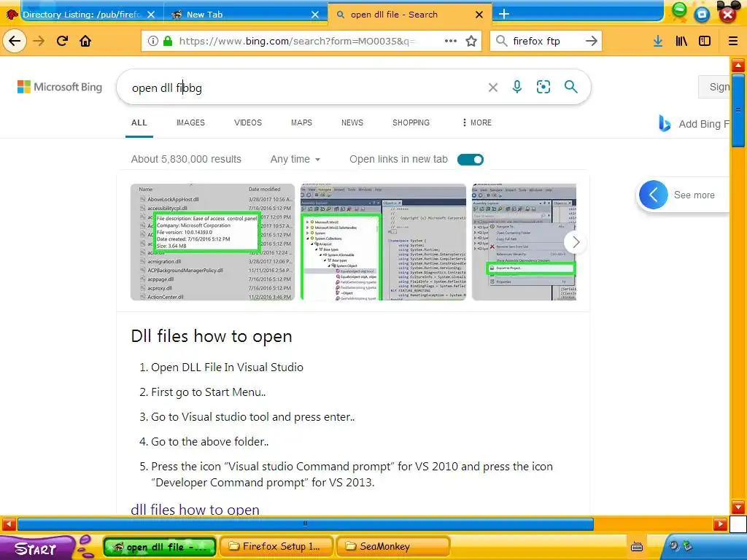Close the 'open dll file - Search' tab

(479, 15)
